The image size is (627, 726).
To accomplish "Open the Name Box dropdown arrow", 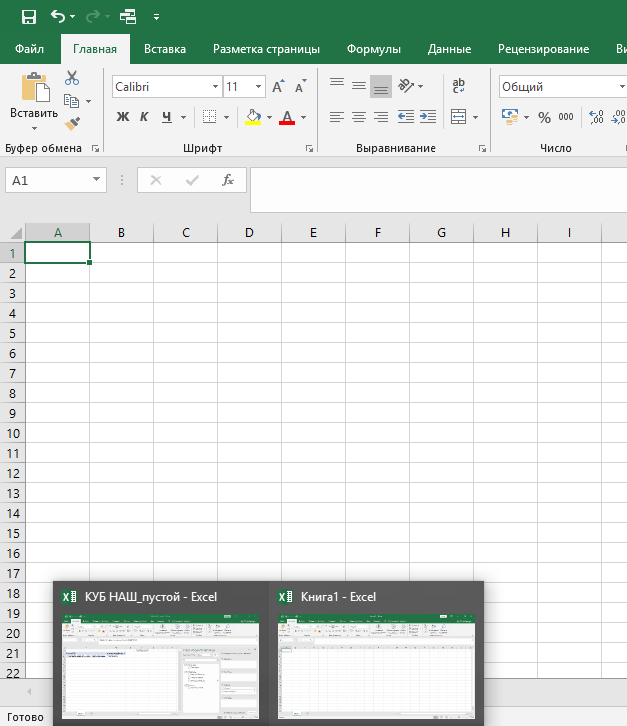I will tap(97, 180).
